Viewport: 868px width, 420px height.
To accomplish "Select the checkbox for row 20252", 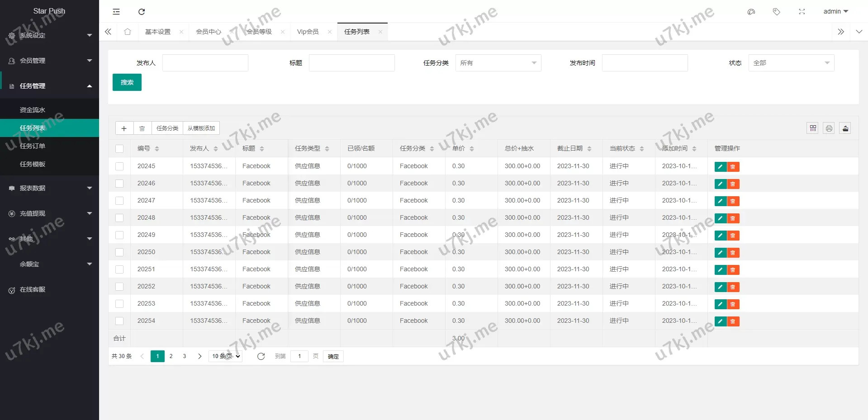I will click(x=119, y=287).
